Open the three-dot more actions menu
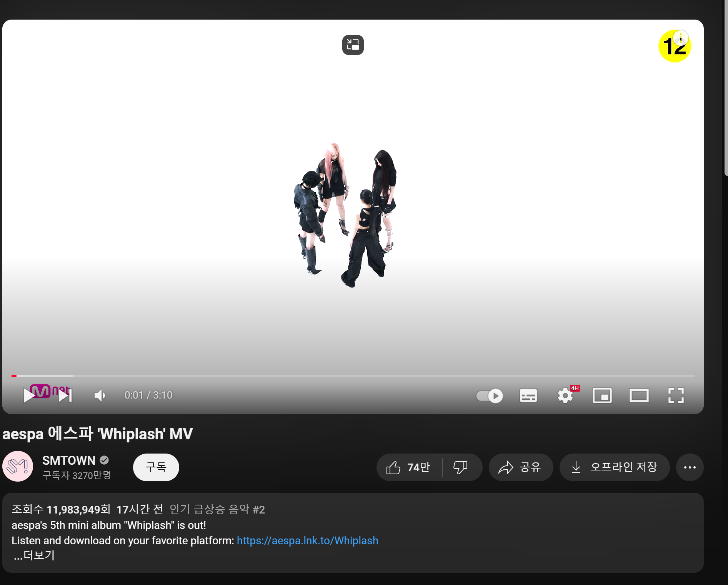 click(690, 467)
